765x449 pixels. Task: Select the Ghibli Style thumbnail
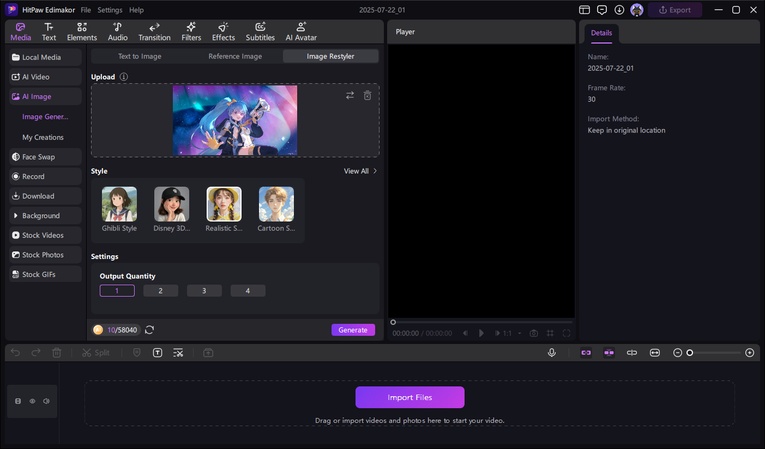(x=119, y=204)
